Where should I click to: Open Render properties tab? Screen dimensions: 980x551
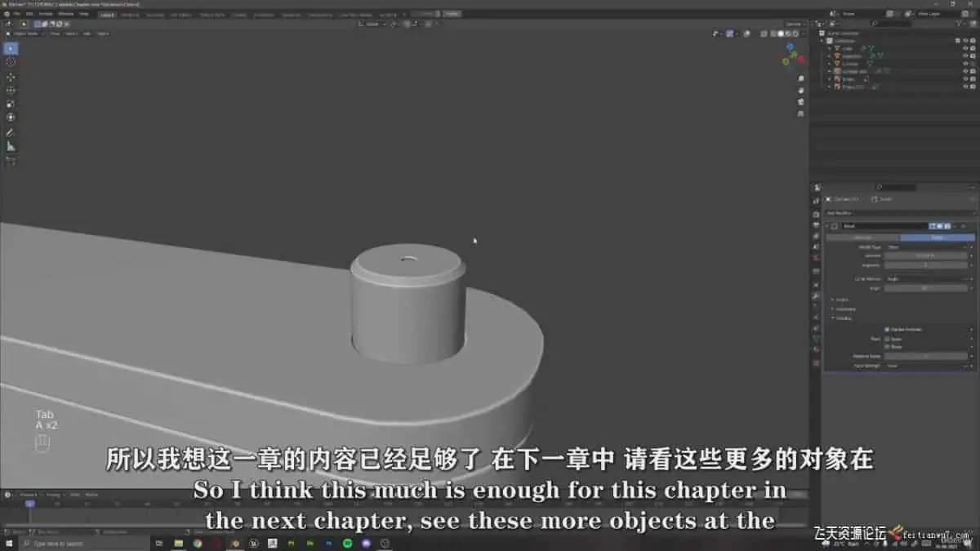click(x=816, y=215)
